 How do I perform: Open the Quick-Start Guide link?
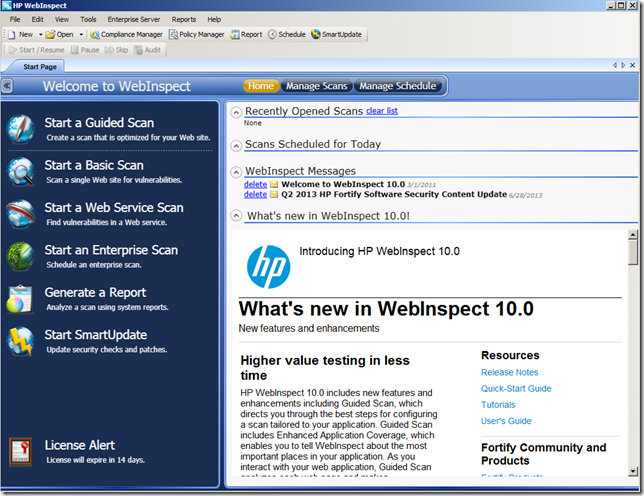[516, 388]
